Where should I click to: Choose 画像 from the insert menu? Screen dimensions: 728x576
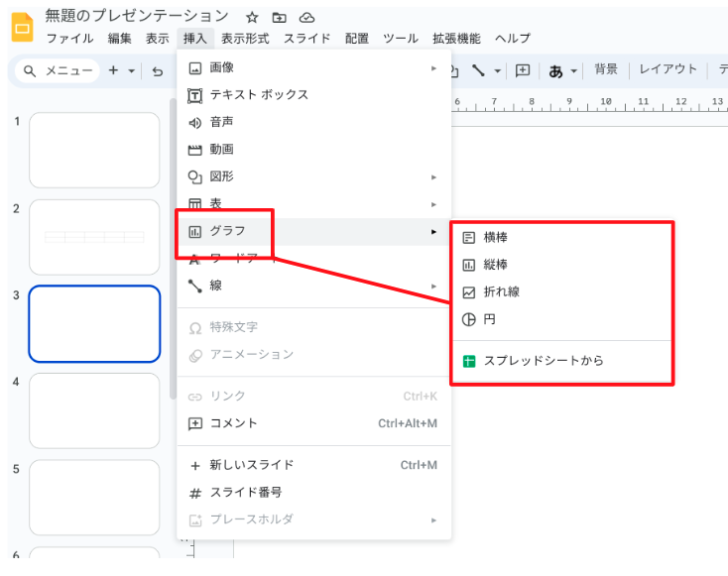[313, 67]
